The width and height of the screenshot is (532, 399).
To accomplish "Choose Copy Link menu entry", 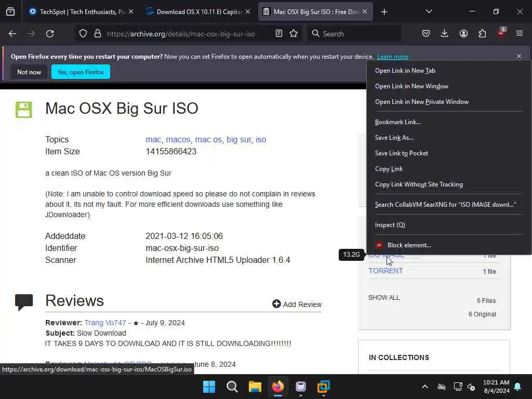I will 389,169.
